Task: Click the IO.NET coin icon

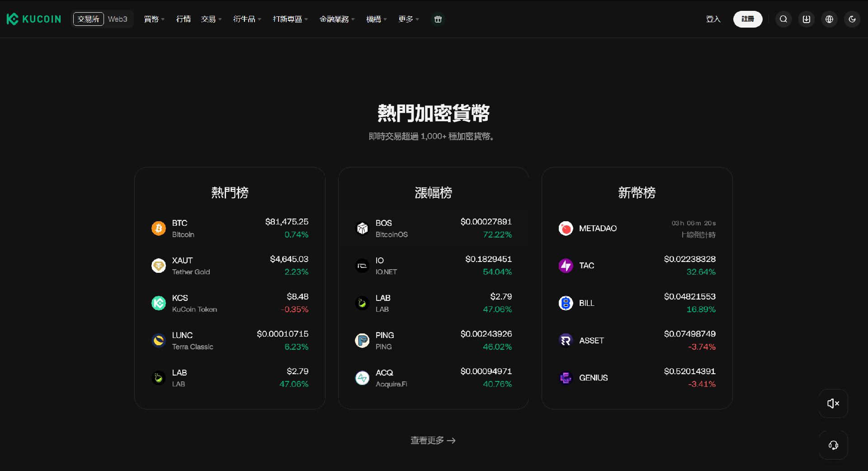Action: 362,266
